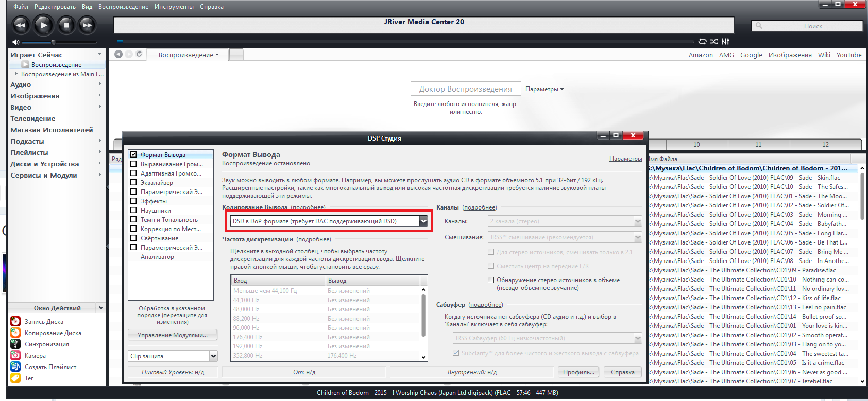
Task: Open JRSS Сабвуфер dropdown
Action: [x=638, y=338]
